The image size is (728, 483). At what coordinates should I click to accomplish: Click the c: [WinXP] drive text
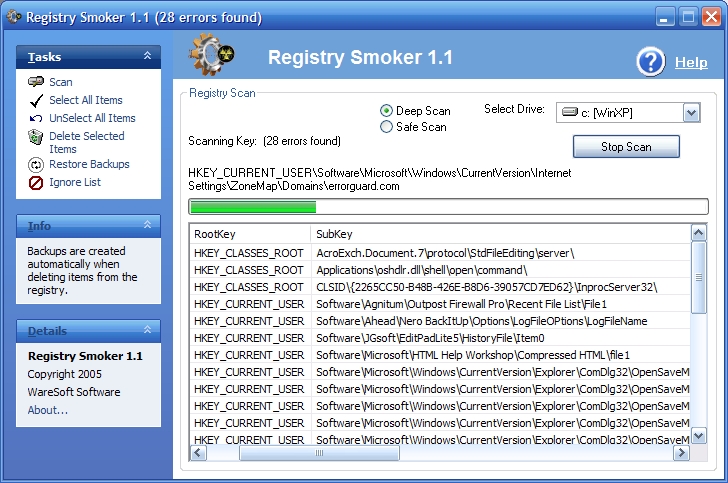coord(606,113)
